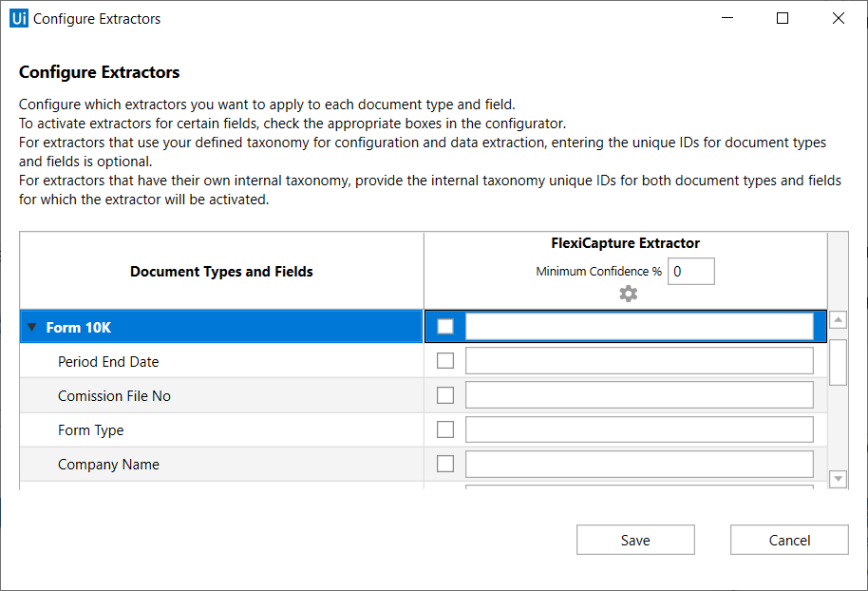
Task: Edit the Minimum Confidence % value
Action: tap(690, 271)
